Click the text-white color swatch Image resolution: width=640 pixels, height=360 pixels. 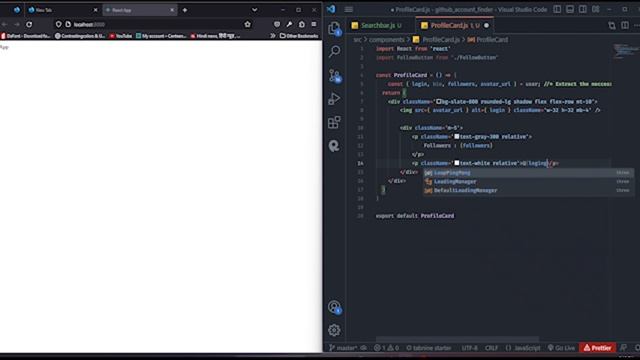pyautogui.click(x=457, y=163)
